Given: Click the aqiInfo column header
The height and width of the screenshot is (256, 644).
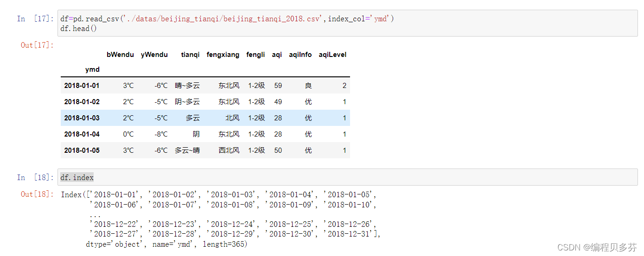Looking at the screenshot, I should (x=300, y=55).
